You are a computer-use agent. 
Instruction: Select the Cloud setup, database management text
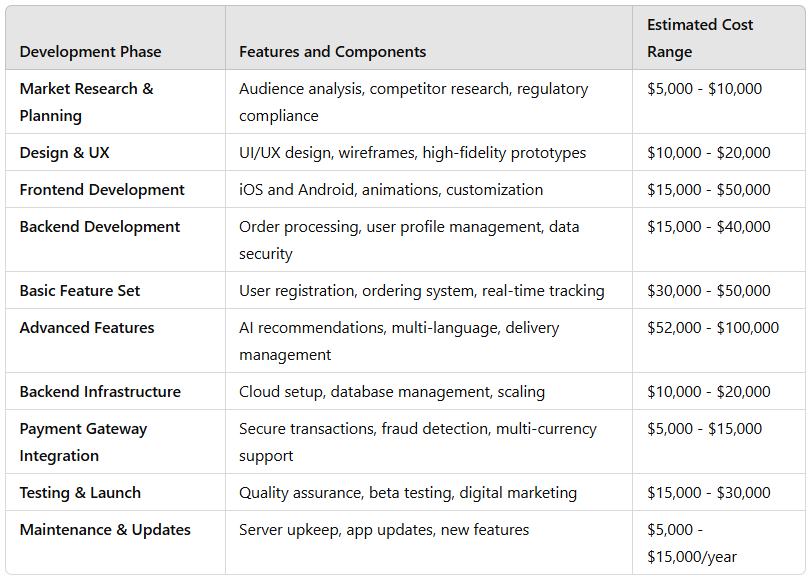coord(392,392)
